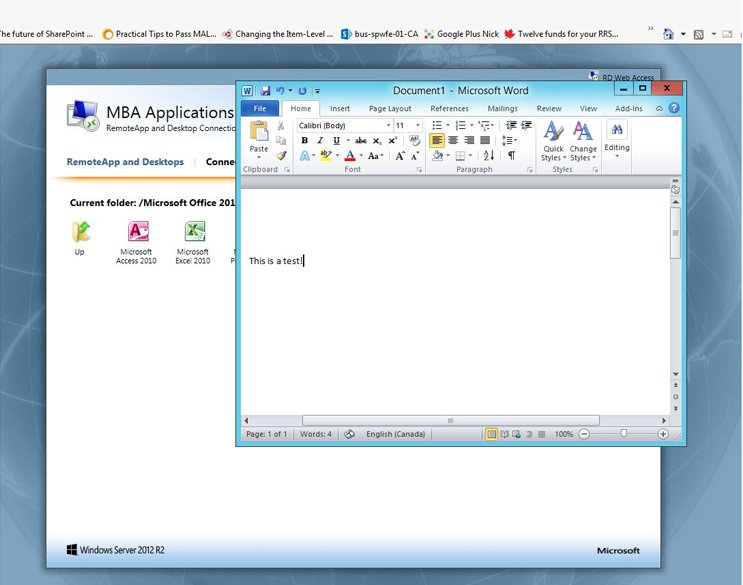Open the font name dropdown
Image resolution: width=743 pixels, height=585 pixels.
[389, 125]
